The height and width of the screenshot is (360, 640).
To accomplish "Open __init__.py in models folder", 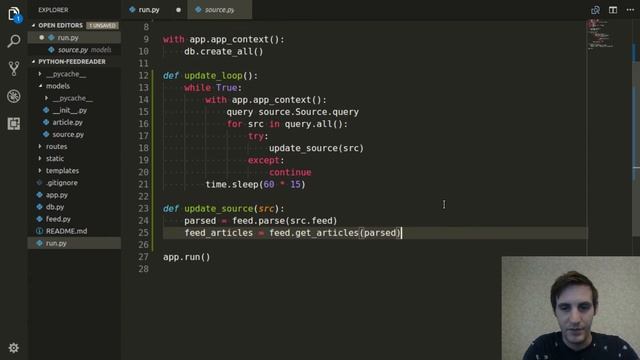I will pyautogui.click(x=69, y=110).
